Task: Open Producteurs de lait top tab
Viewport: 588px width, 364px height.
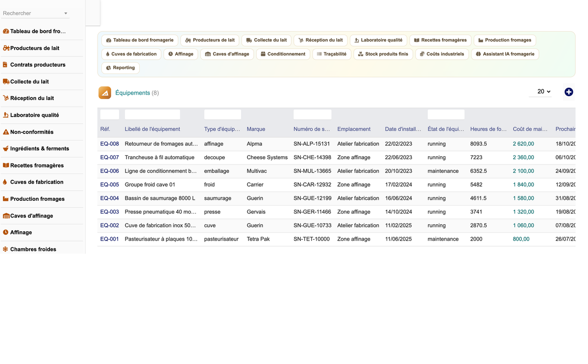Action: pyautogui.click(x=210, y=40)
